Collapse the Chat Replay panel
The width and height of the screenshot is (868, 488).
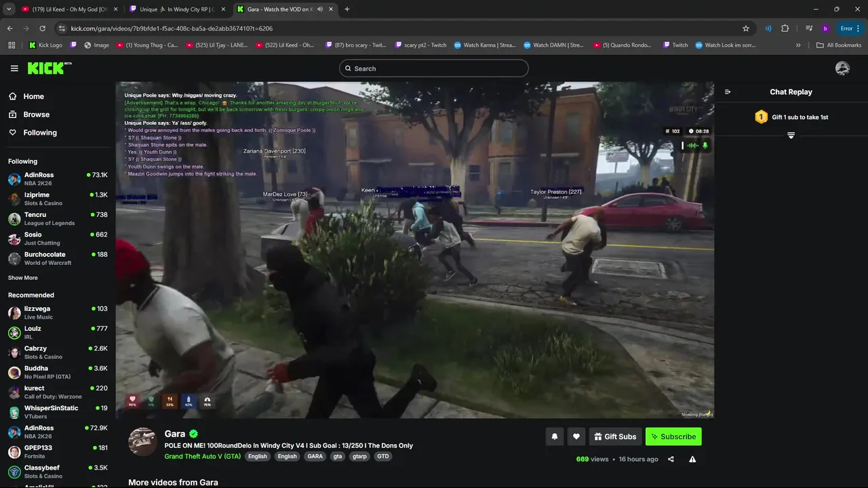728,92
